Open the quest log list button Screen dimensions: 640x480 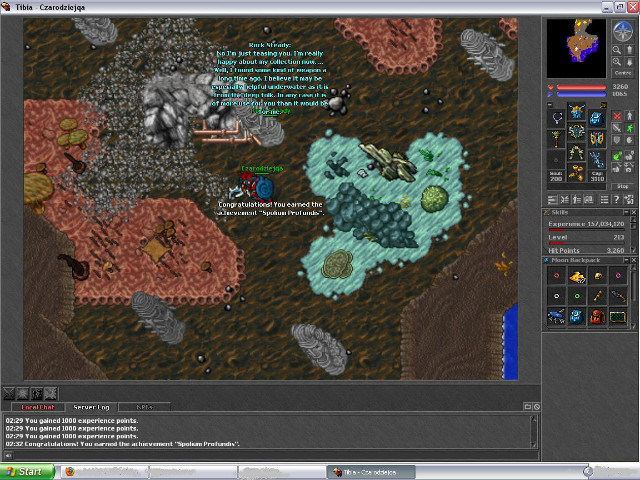tap(604, 200)
